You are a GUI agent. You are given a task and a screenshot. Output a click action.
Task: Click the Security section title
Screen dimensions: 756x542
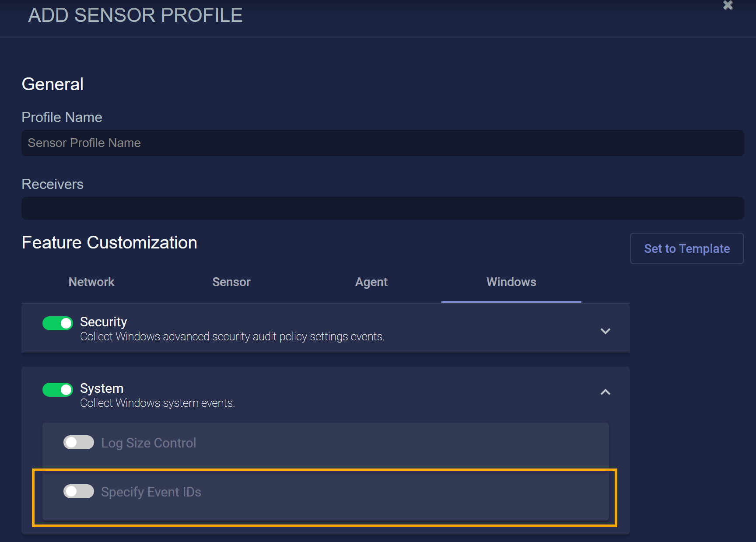point(104,322)
